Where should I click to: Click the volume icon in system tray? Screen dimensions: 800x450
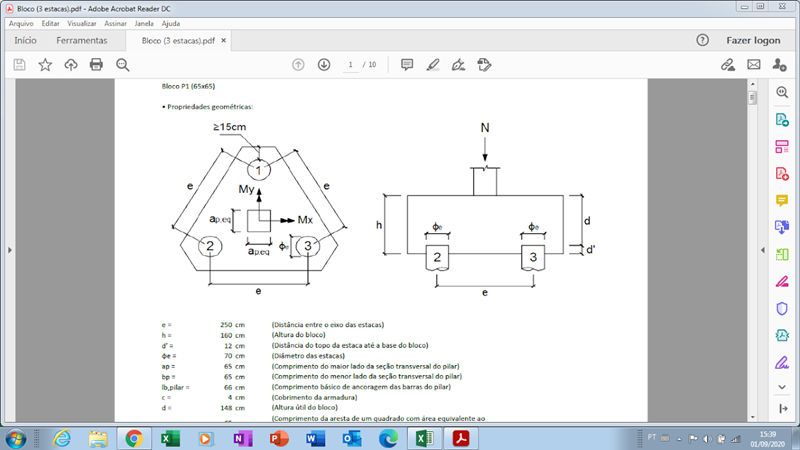pyautogui.click(x=707, y=439)
